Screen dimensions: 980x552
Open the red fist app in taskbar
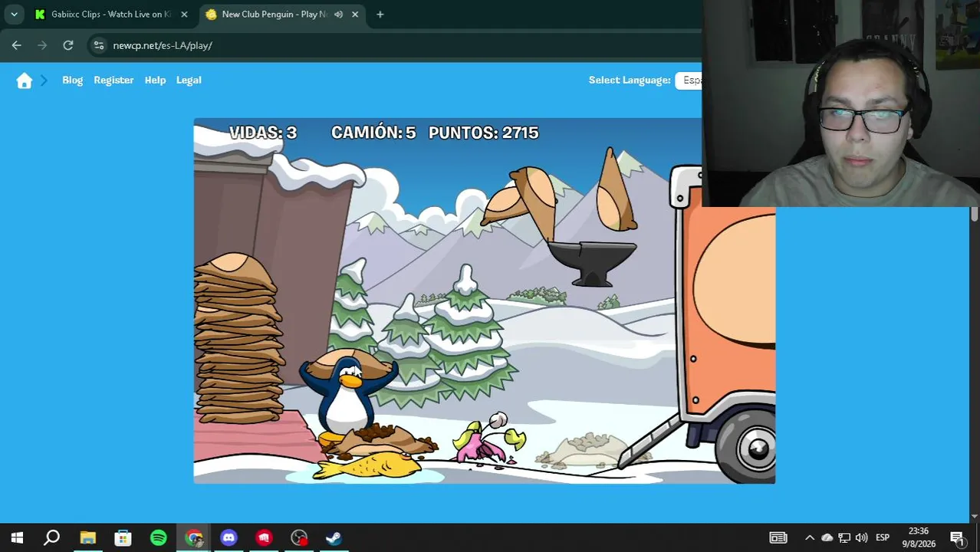click(264, 537)
